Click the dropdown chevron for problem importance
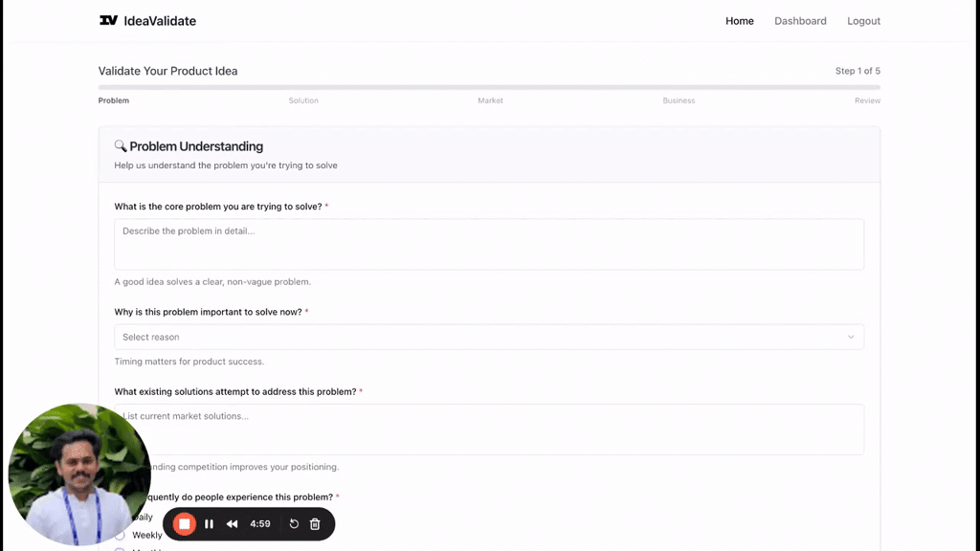The image size is (980, 551). pyautogui.click(x=851, y=337)
